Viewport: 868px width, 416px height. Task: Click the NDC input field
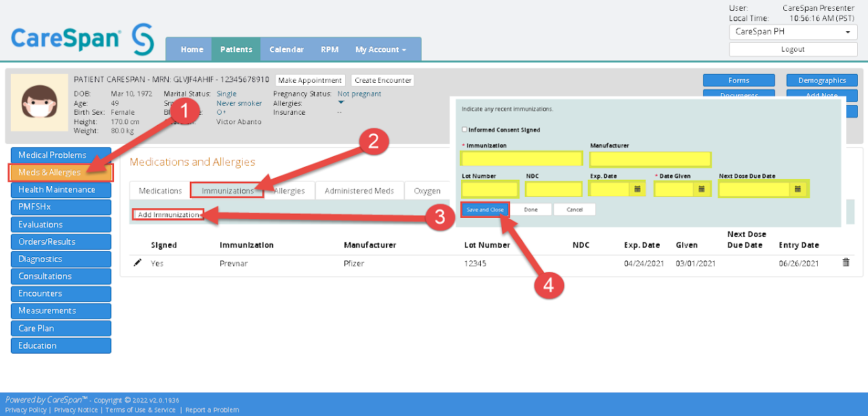554,189
